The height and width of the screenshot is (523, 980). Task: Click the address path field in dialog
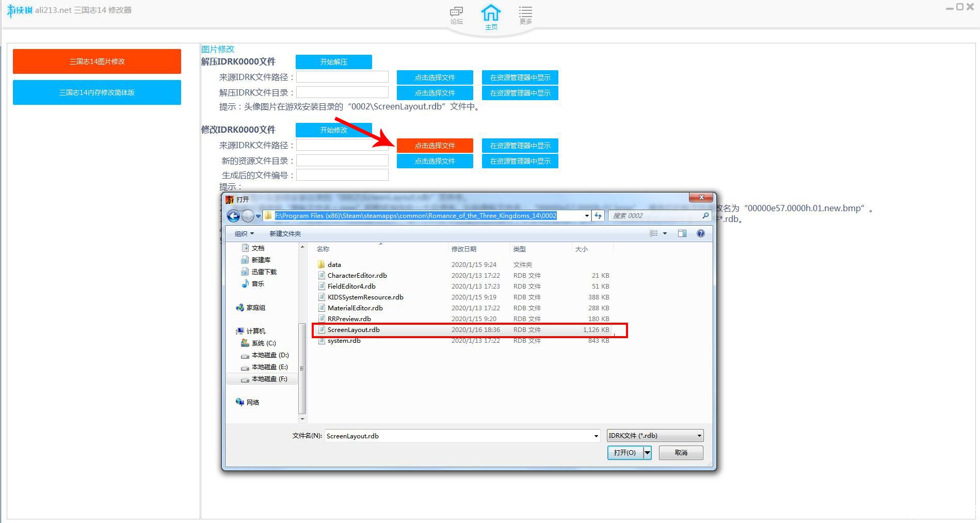pos(427,216)
